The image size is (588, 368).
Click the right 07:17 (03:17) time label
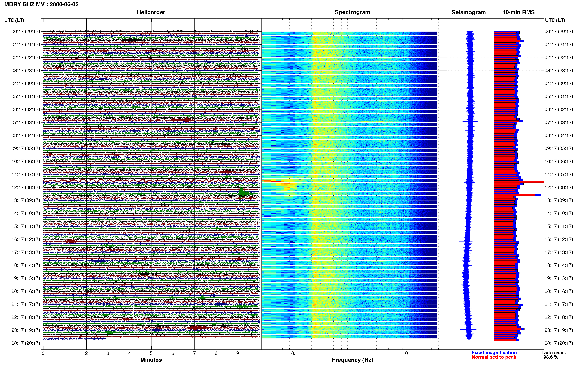tap(559, 122)
